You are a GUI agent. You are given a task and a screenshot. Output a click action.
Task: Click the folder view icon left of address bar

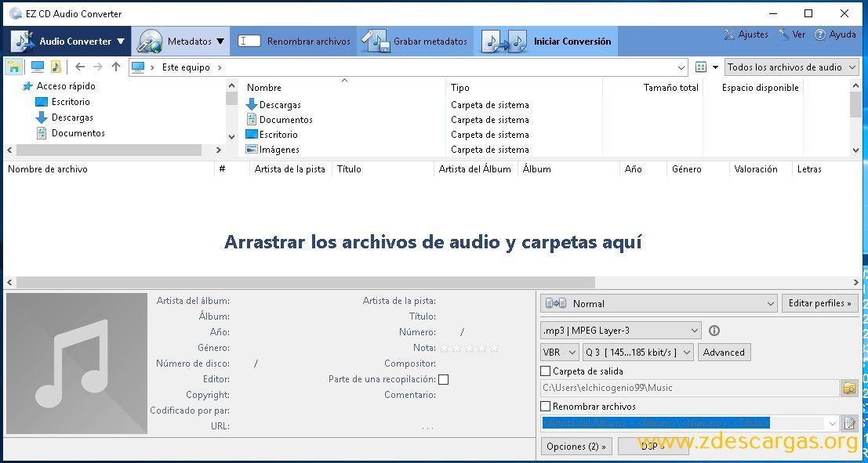click(x=14, y=67)
